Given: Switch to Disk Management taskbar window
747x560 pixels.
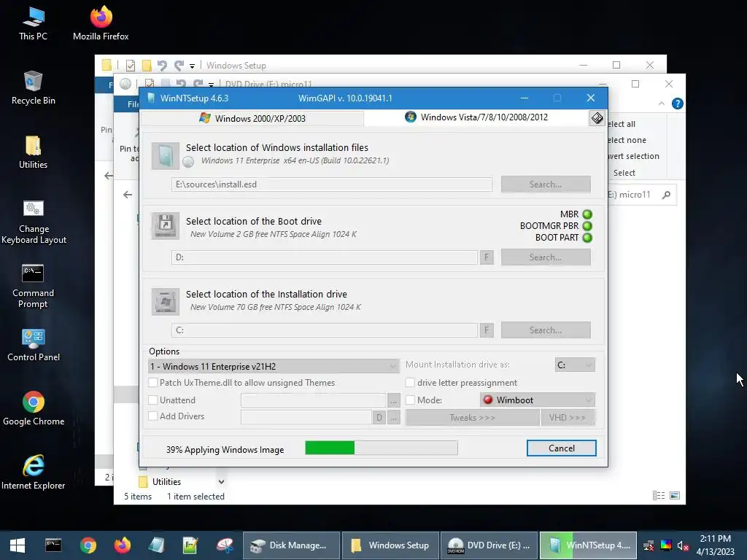Looking at the screenshot, I should point(291,545).
